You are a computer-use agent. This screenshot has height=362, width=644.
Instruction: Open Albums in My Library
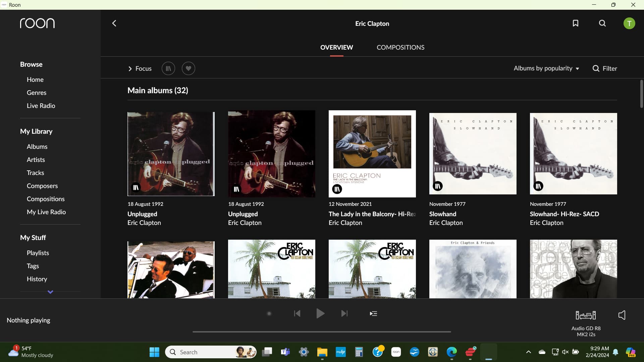[37, 146]
